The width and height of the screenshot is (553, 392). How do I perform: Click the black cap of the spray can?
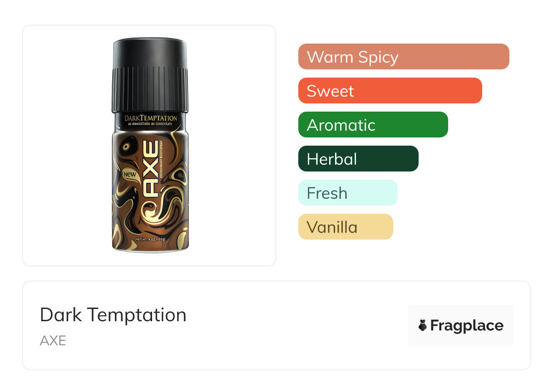150,54
